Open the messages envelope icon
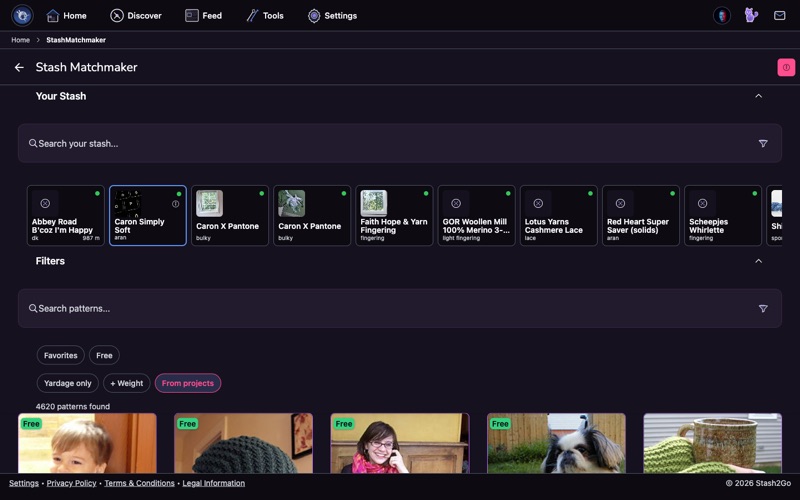Image resolution: width=800 pixels, height=500 pixels. [780, 16]
